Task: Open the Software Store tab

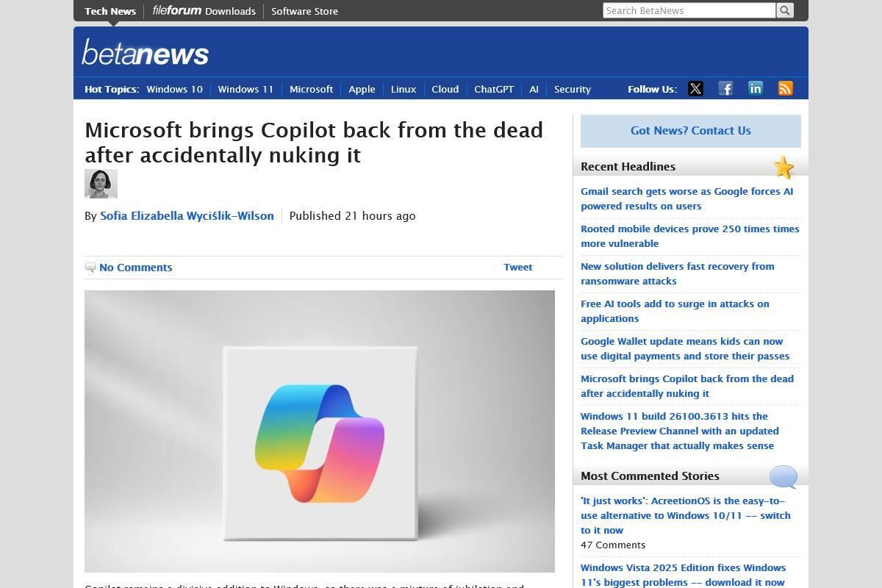Action: (304, 11)
